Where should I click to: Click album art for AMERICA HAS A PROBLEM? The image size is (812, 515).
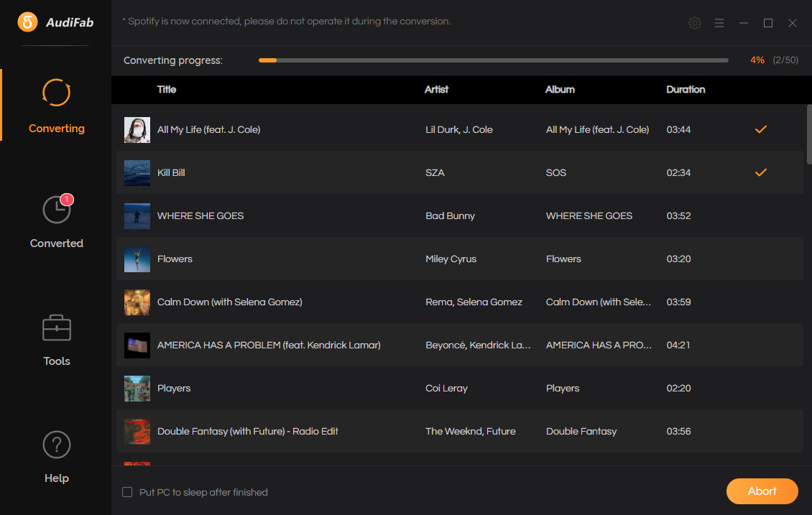tap(137, 345)
